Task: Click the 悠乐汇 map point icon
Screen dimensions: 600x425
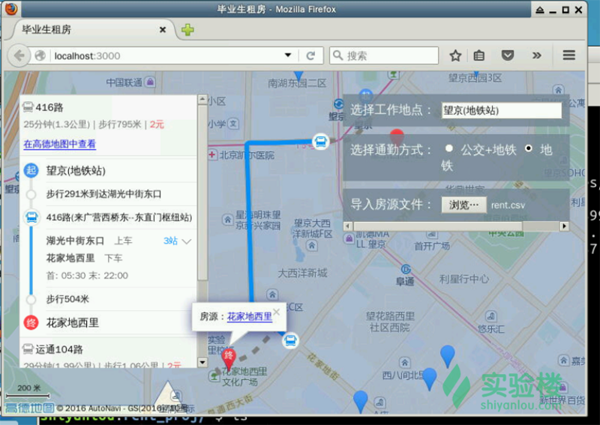Action: coord(491,316)
